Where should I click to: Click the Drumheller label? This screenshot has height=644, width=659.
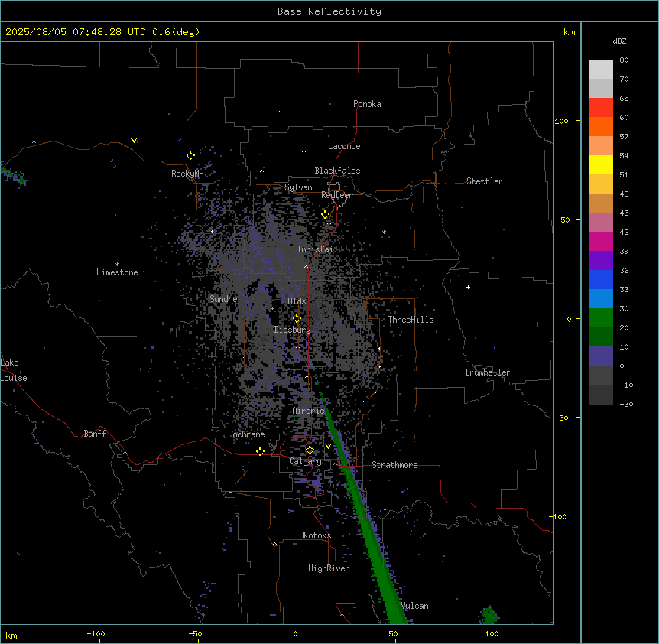tap(488, 372)
